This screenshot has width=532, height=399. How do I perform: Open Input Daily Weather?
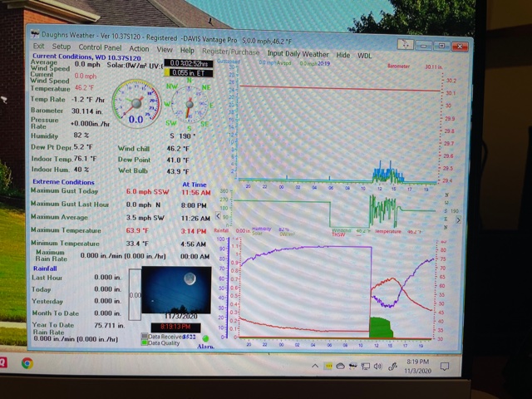coord(298,54)
